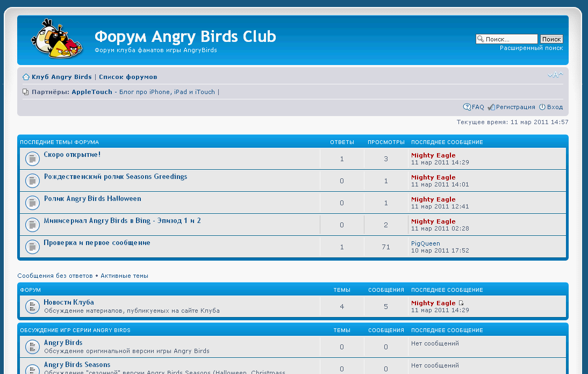Open Сообщения без ответов link
The height and width of the screenshot is (374, 588).
coord(55,276)
